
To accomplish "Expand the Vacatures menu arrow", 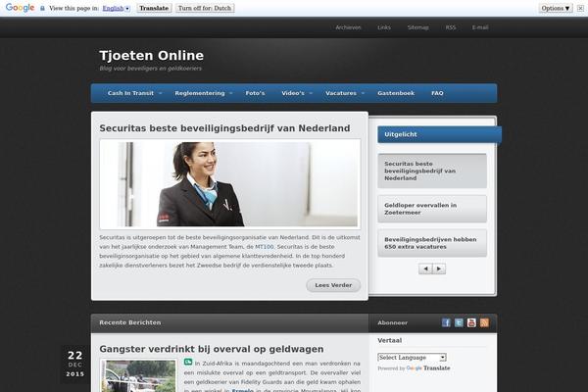I will pos(363,93).
